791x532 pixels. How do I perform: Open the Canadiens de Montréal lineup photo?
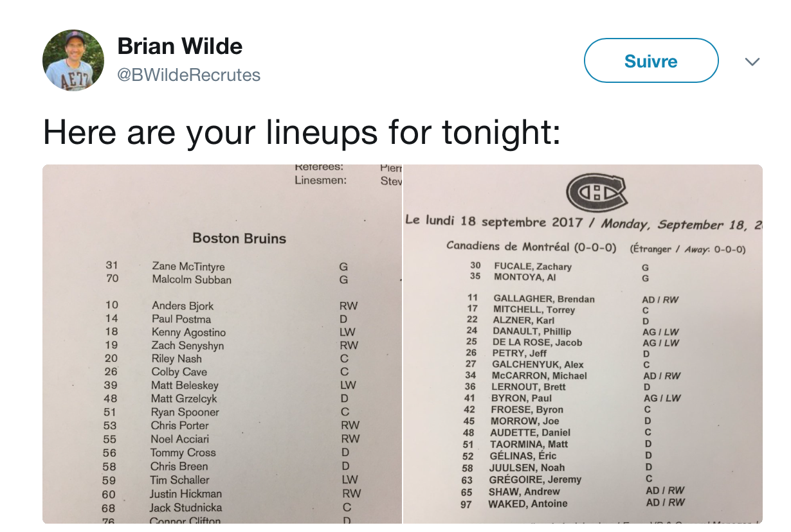(x=583, y=344)
